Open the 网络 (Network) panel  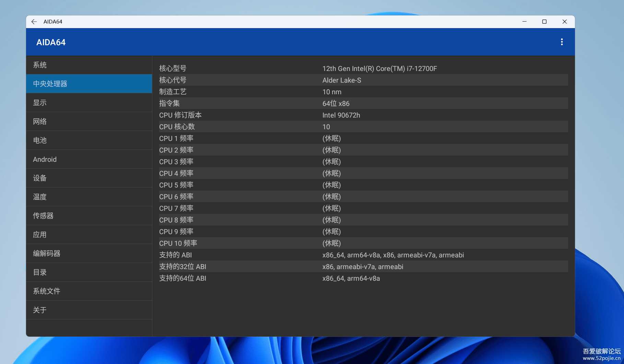[x=39, y=121]
